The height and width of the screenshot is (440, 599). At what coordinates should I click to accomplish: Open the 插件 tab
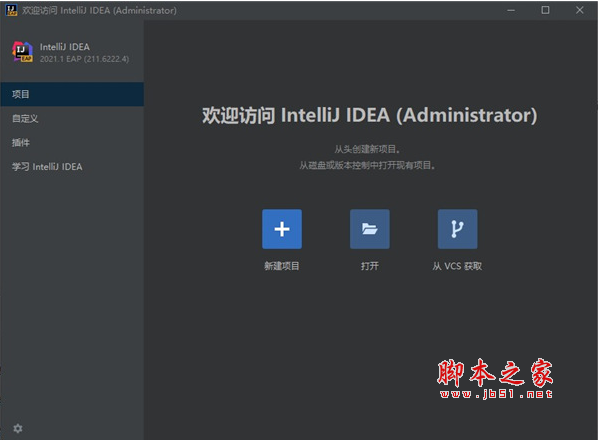pos(72,142)
